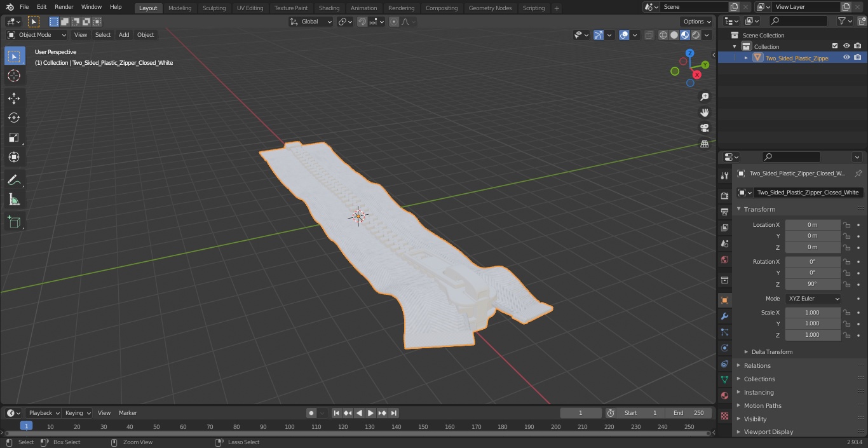Screen dimensions: 868x448
Task: Hide Two_Sided_Plastic_Zipper object in viewport
Action: 846,57
